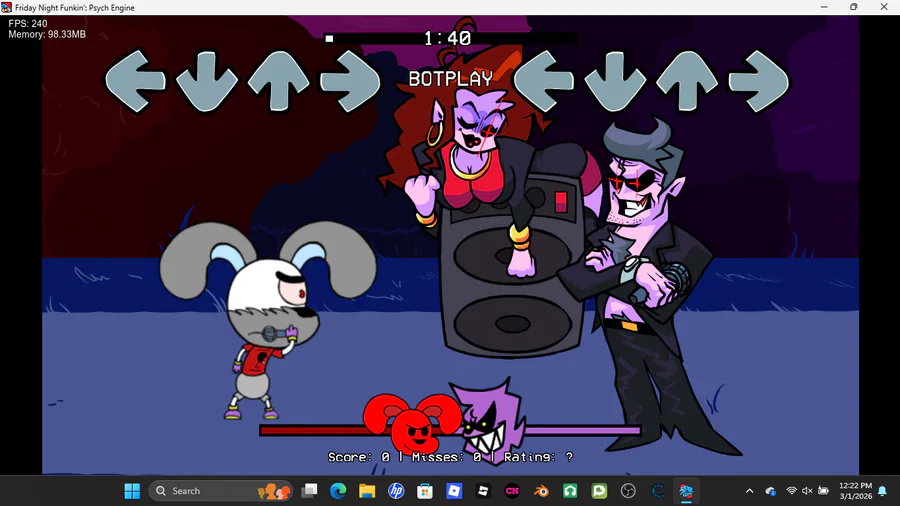Click the dark red section of the health bar
This screenshot has height=506, width=900.
(313, 430)
